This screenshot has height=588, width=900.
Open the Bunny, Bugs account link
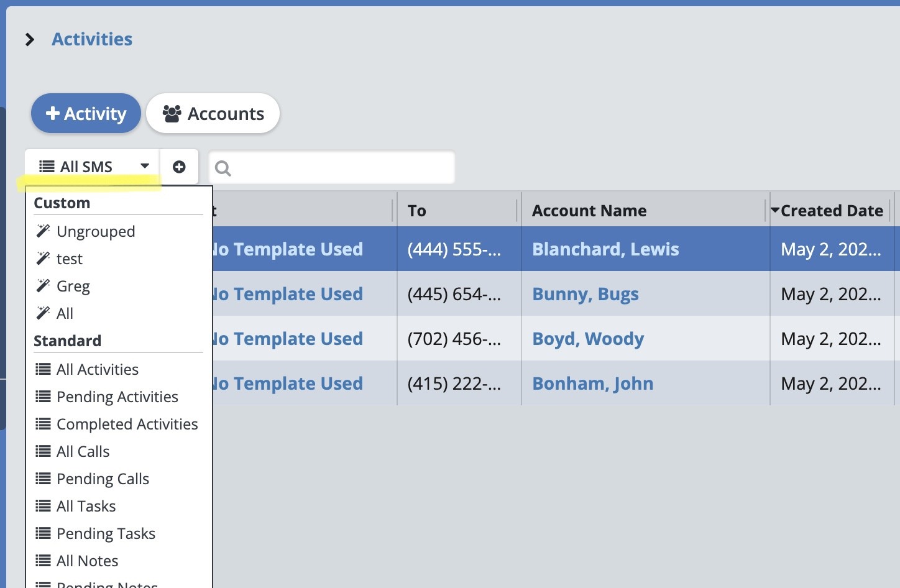click(585, 294)
